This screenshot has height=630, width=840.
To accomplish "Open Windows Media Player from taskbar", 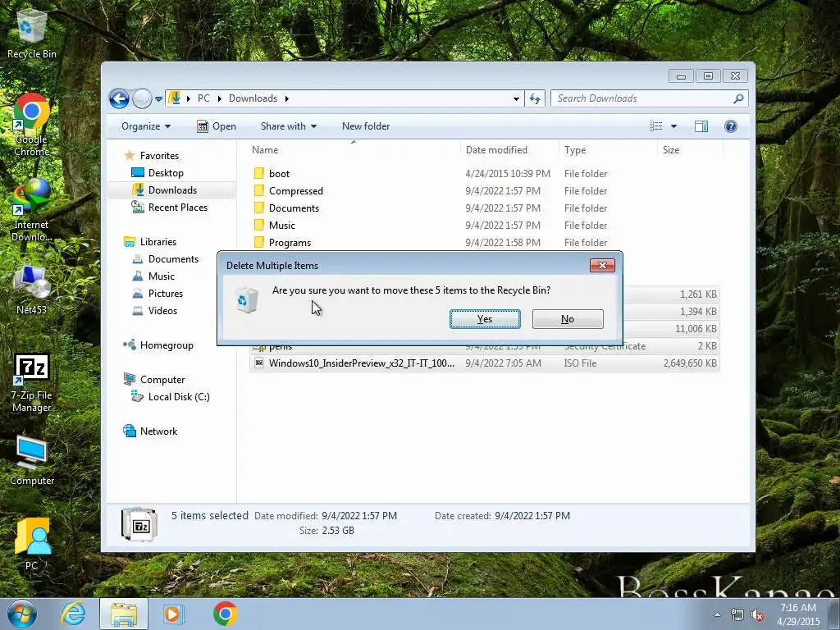I will coord(174,614).
